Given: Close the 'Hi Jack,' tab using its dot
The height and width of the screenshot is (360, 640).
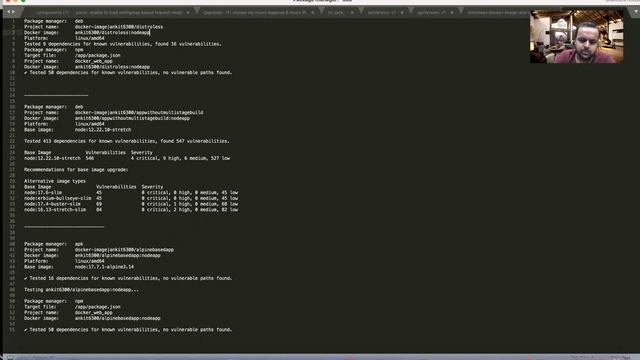Looking at the screenshot, I should (x=352, y=13).
